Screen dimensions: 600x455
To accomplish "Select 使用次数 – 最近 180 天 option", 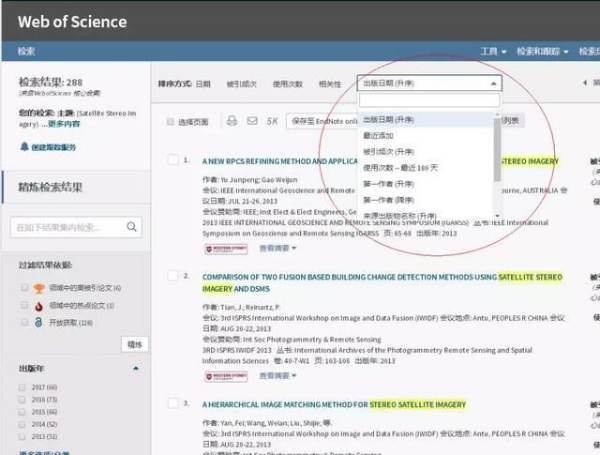I will click(x=426, y=168).
